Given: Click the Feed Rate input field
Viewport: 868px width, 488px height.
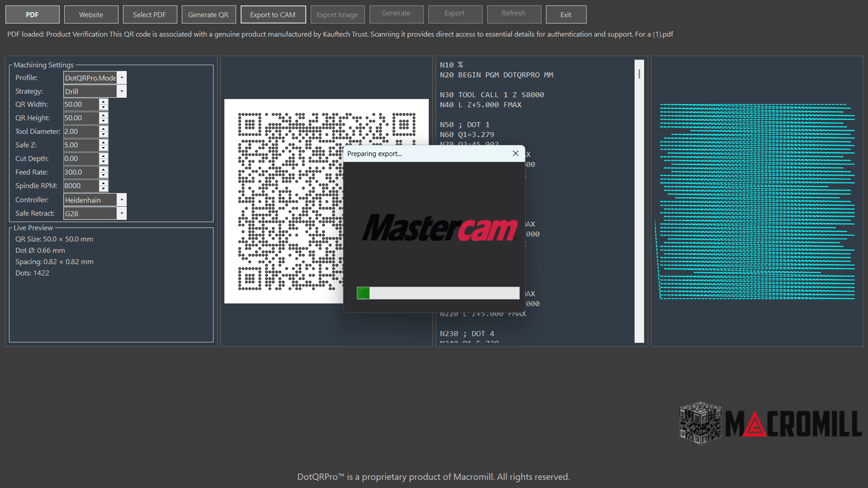Looking at the screenshot, I should click(x=81, y=173).
